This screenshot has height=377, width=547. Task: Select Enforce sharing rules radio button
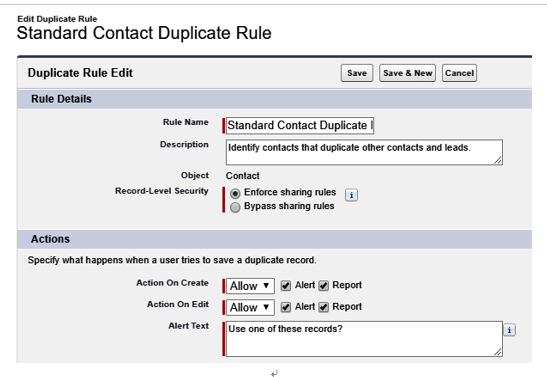coord(235,193)
